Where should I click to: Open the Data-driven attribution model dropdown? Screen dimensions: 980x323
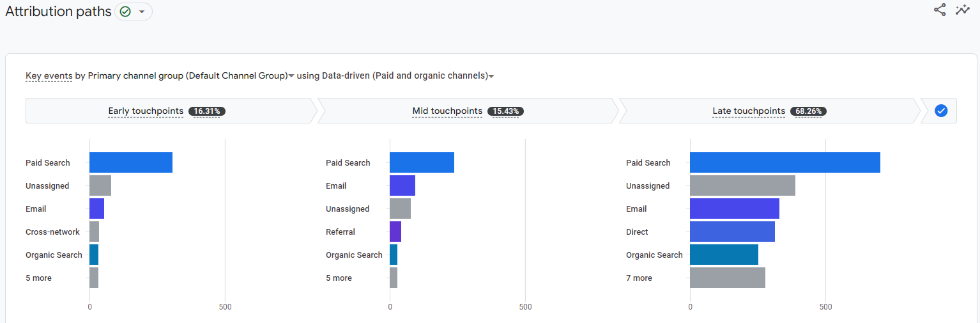tap(408, 75)
